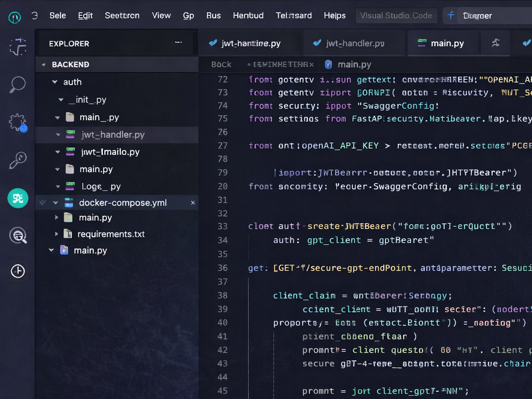Image resolution: width=532 pixels, height=399 pixels.
Task: Select docker-compose.yml in the explorer
Action: 117,203
